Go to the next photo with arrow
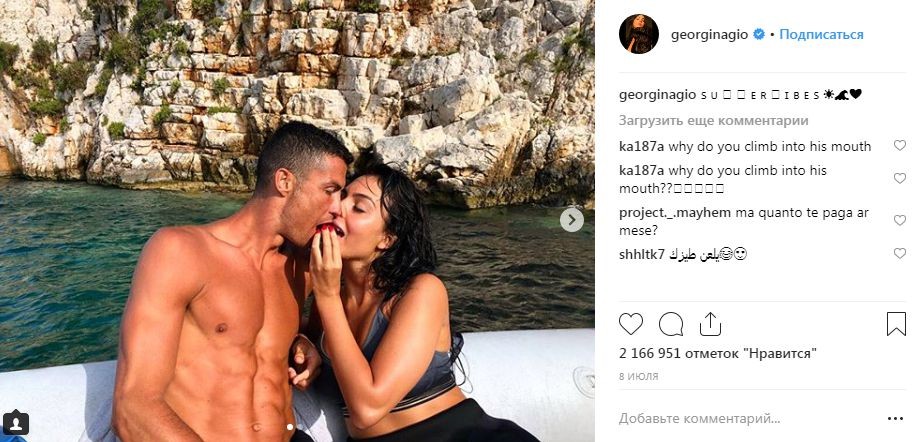Viewport: 922px width, 442px height. [x=572, y=220]
